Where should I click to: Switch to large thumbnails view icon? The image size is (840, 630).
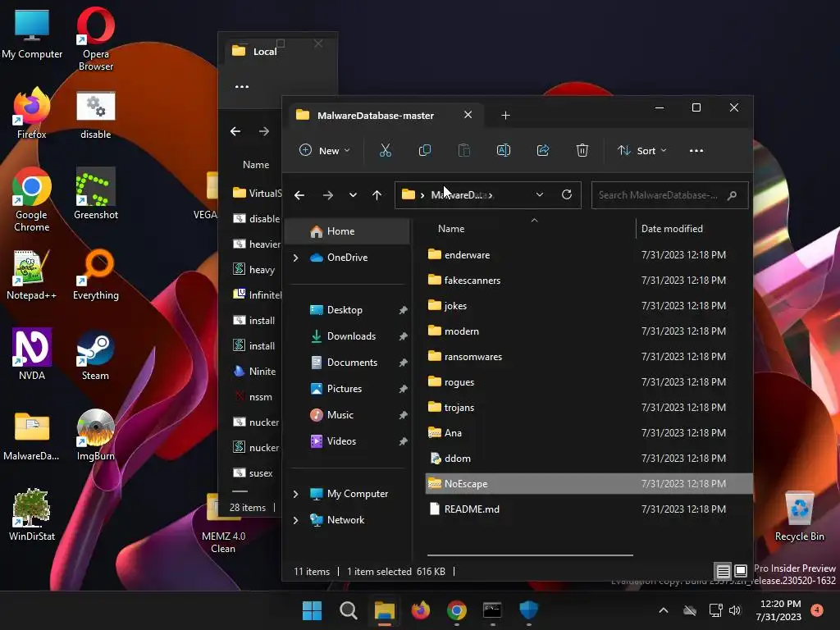741,571
